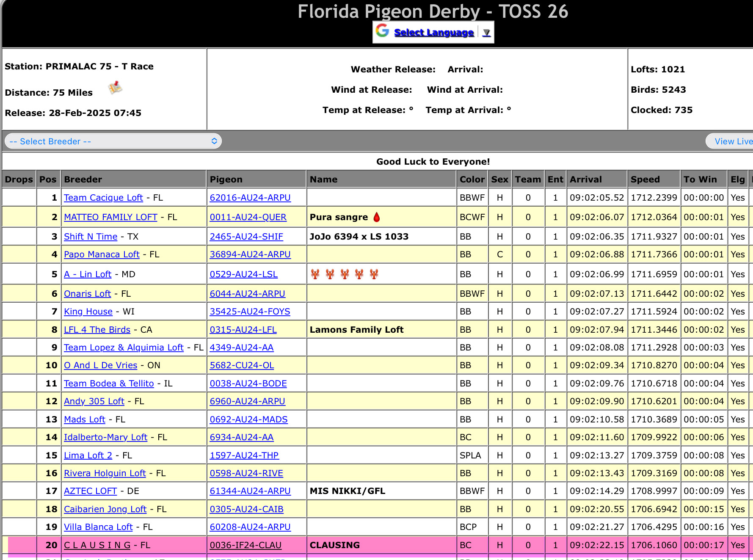Expand the Select Language arrow

[486, 33]
